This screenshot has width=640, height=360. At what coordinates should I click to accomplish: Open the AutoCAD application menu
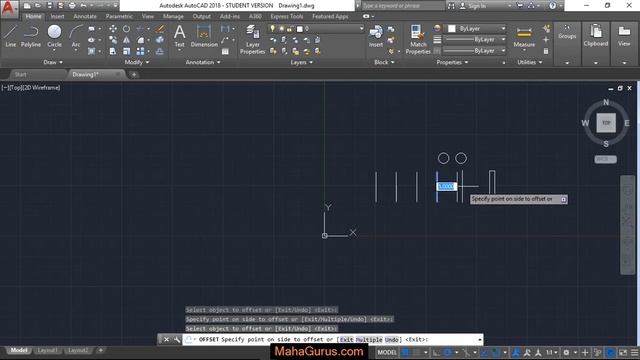[9, 9]
